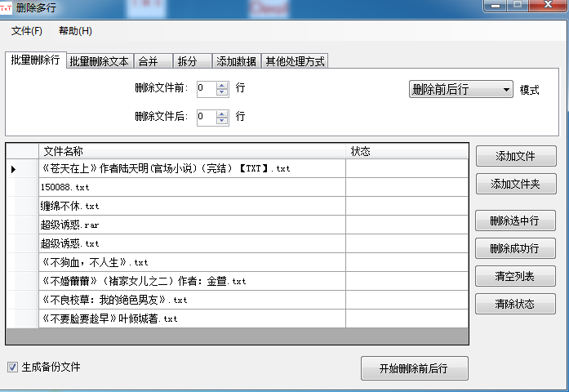Select the file 超级诱惑.rar
The height and width of the screenshot is (392, 569).
[192, 225]
